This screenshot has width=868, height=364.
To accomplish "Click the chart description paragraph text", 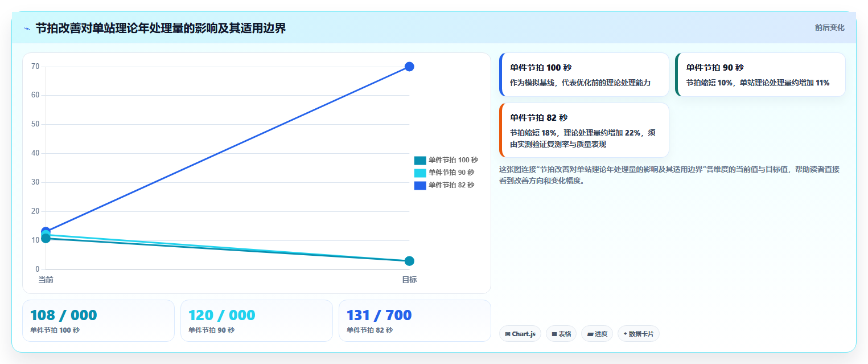I will click(x=669, y=175).
